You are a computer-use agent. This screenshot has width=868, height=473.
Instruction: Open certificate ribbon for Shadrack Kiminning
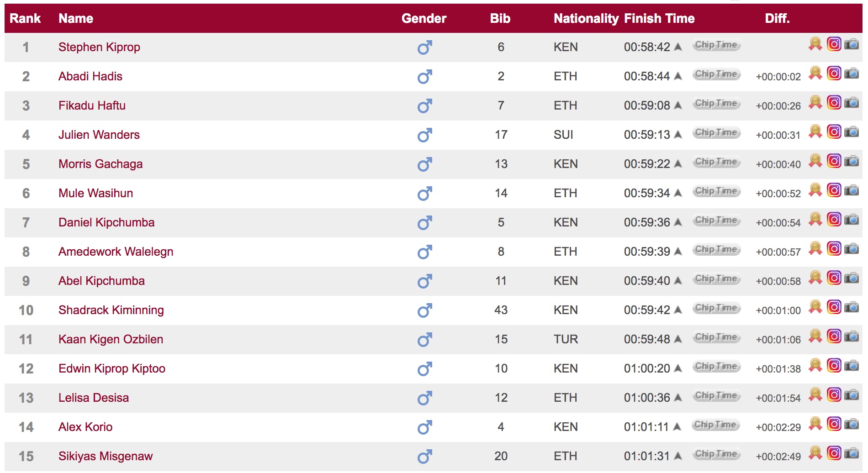click(x=815, y=307)
